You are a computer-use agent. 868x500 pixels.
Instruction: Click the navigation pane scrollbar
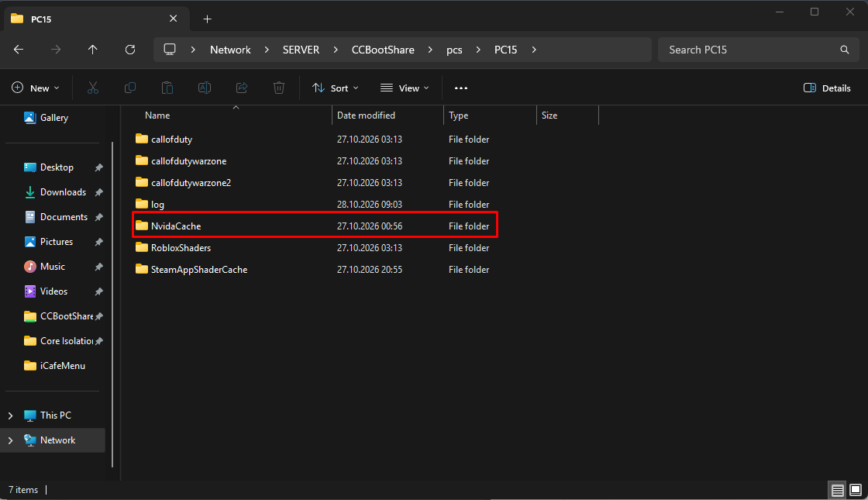tap(112, 305)
